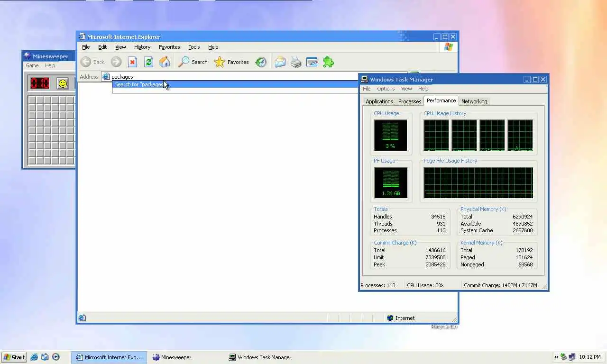Click the network computers icon in the system tray
The width and height of the screenshot is (607, 364).
tap(572, 357)
